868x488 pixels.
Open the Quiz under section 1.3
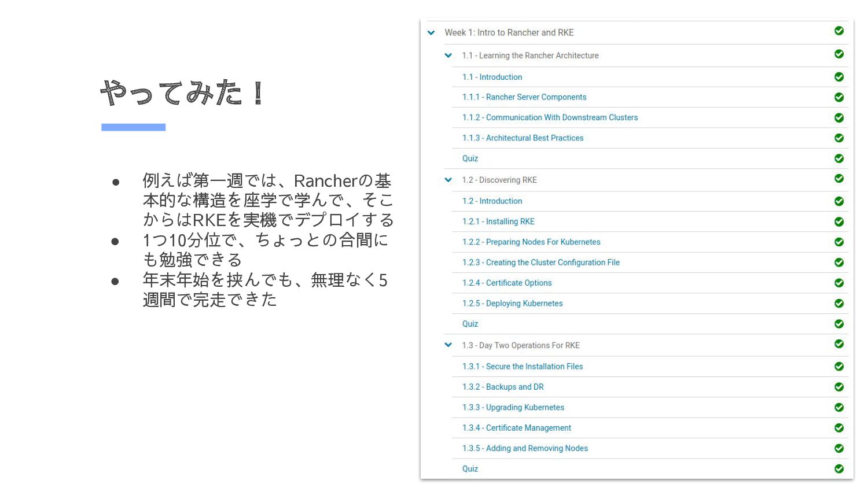(x=470, y=469)
